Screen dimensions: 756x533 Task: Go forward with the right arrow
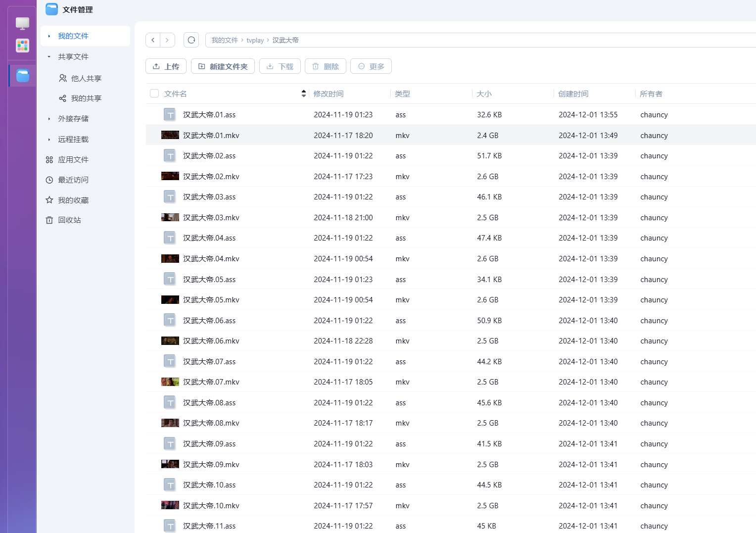coord(167,40)
